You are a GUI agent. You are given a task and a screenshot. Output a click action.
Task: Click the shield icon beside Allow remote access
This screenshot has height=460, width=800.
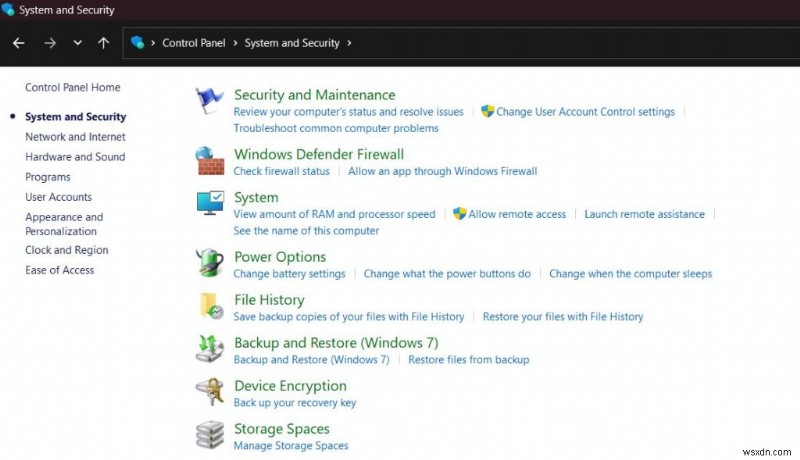tap(459, 214)
